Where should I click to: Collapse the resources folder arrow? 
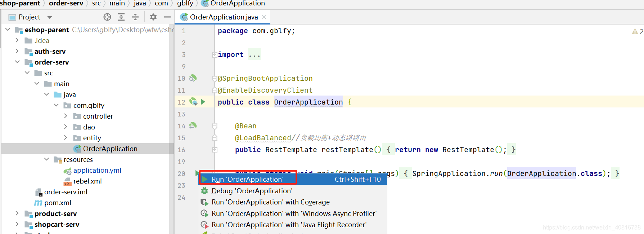point(46,159)
